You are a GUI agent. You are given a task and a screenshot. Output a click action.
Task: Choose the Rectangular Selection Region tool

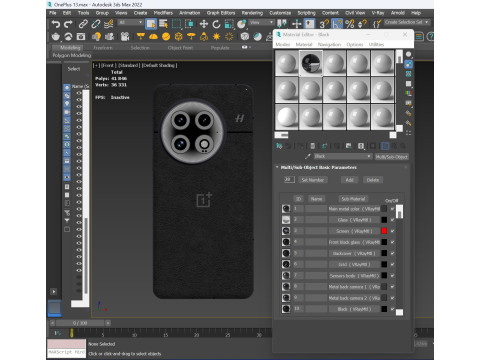click(176, 24)
